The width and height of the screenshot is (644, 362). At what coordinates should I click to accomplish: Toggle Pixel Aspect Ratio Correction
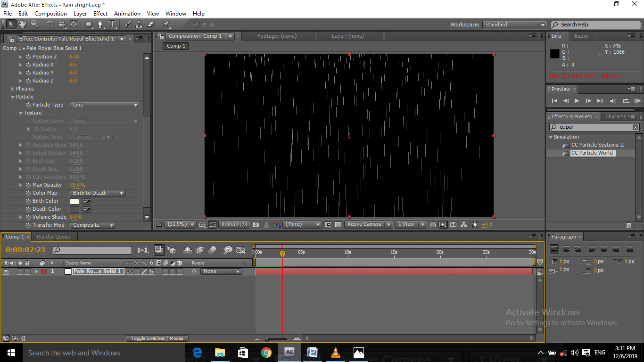(433, 225)
